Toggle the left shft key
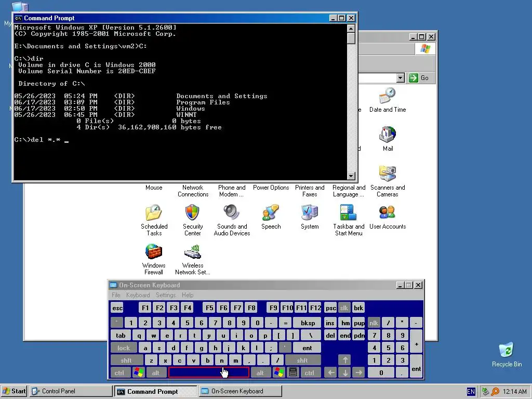Image resolution: width=532 pixels, height=399 pixels. click(x=126, y=360)
